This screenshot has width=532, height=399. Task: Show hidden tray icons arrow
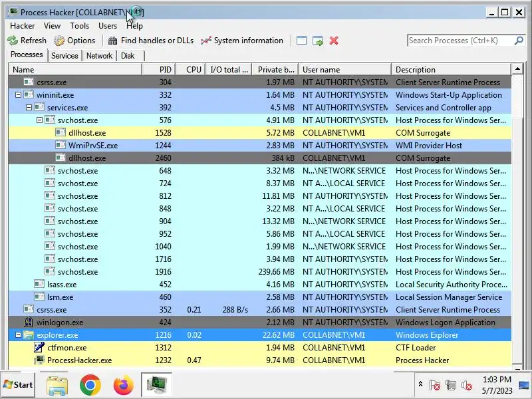420,384
